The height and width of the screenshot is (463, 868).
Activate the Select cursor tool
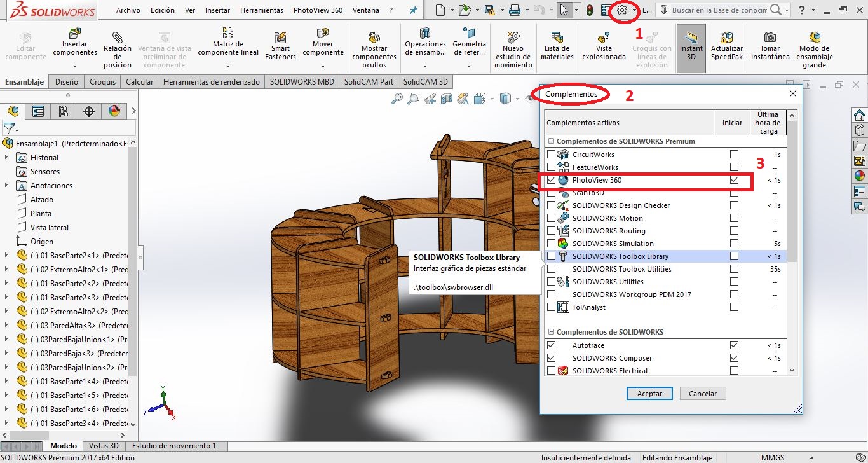point(564,10)
